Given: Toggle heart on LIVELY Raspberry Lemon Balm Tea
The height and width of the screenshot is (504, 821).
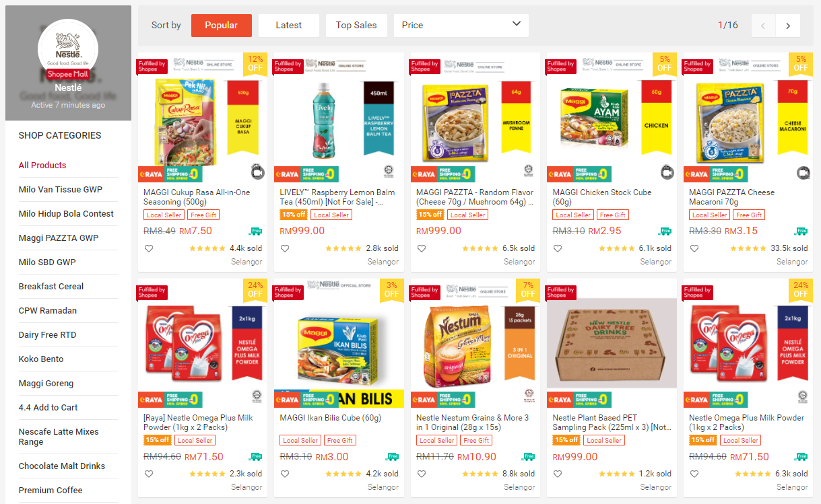Looking at the screenshot, I should [285, 248].
